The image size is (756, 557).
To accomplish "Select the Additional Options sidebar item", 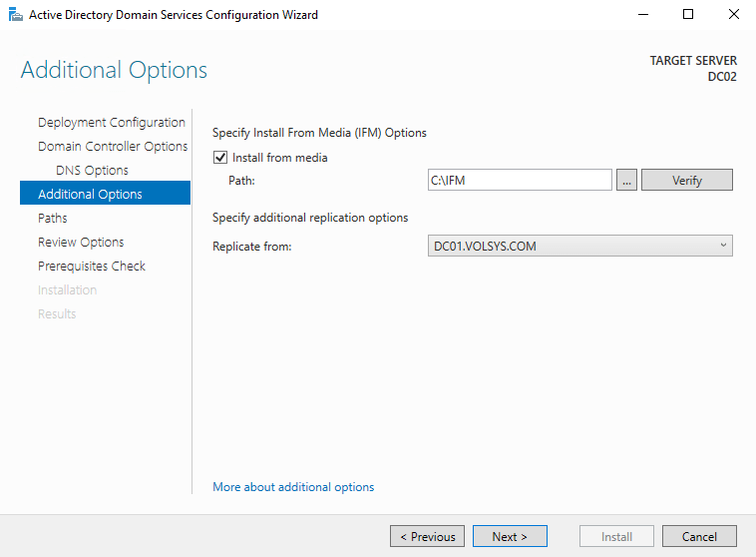I will click(90, 195).
